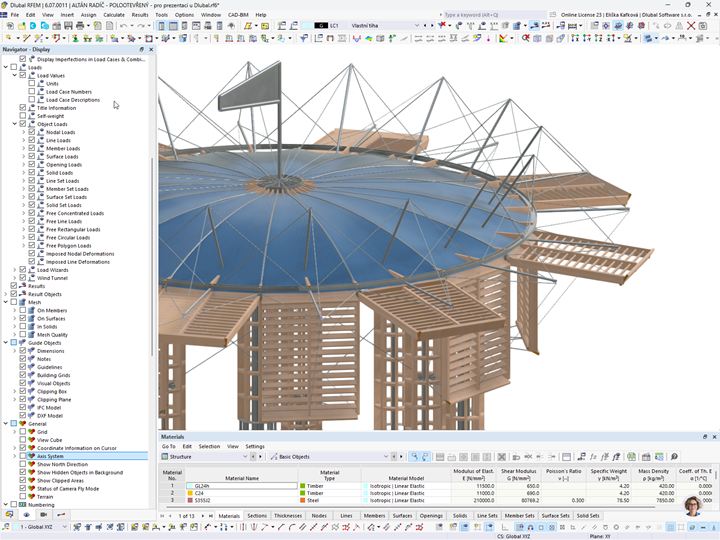This screenshot has width=720, height=540.
Task: Uncheck the Title Information checkbox
Action: (22, 107)
